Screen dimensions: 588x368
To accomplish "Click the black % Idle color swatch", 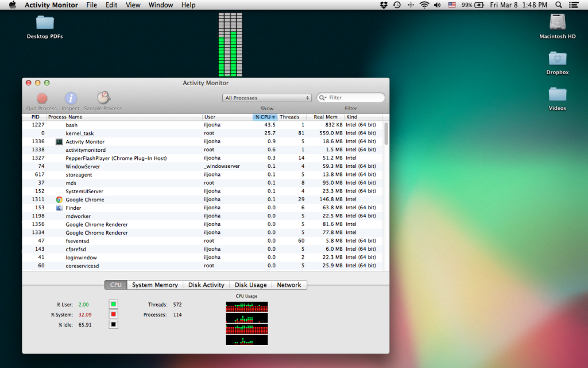I will click(113, 324).
